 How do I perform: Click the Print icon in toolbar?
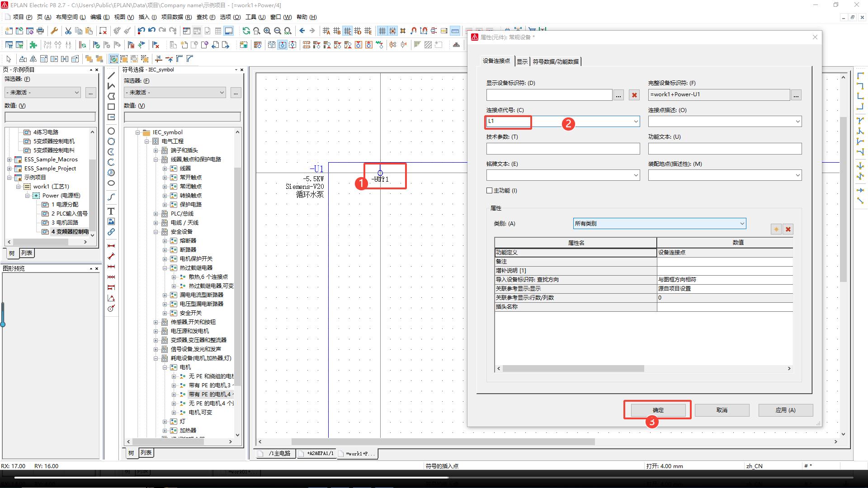(x=40, y=31)
